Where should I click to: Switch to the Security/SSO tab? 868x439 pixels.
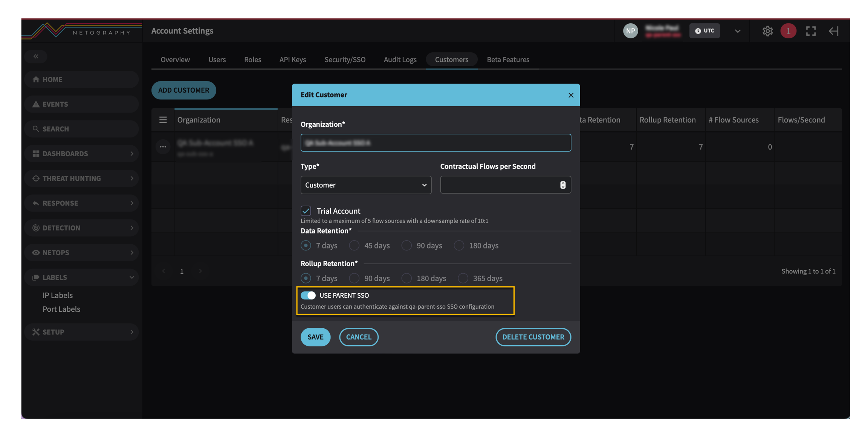click(345, 59)
